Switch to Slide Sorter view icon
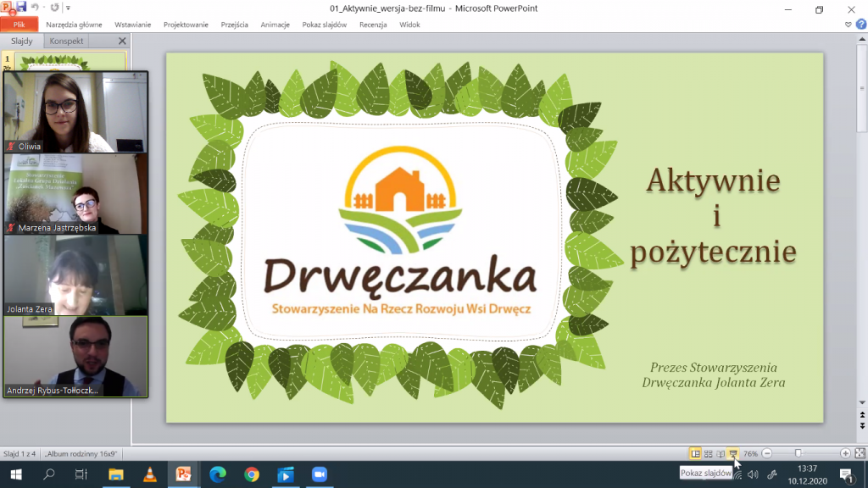The image size is (868, 488). [x=708, y=454]
